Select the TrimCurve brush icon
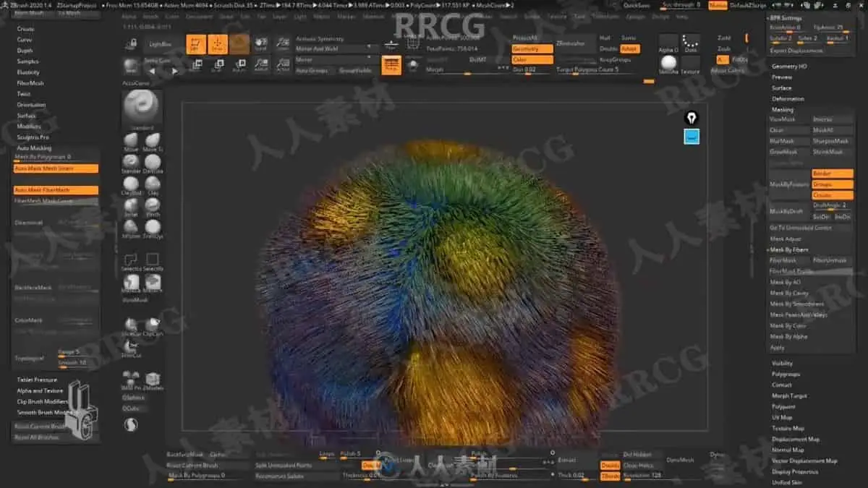Viewport: 868px width, 488px height. [x=131, y=347]
